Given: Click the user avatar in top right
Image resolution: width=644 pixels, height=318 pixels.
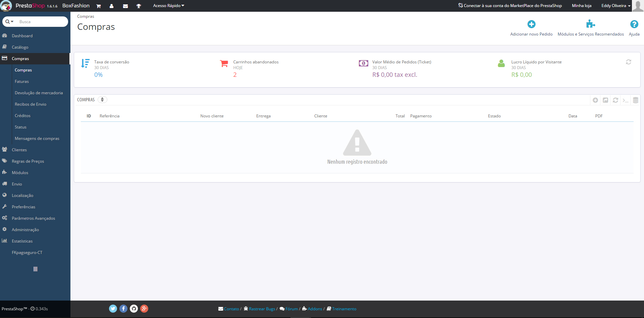Looking at the screenshot, I should coord(638,6).
